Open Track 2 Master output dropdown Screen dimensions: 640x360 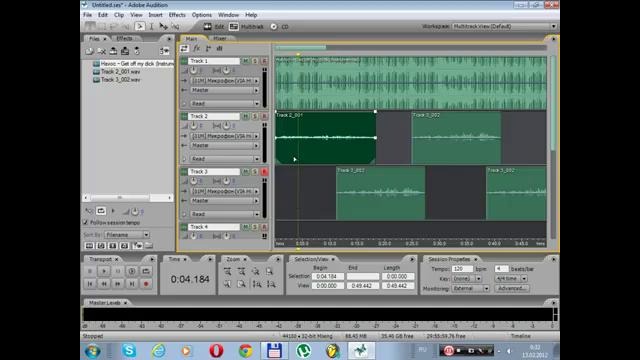coord(225,146)
